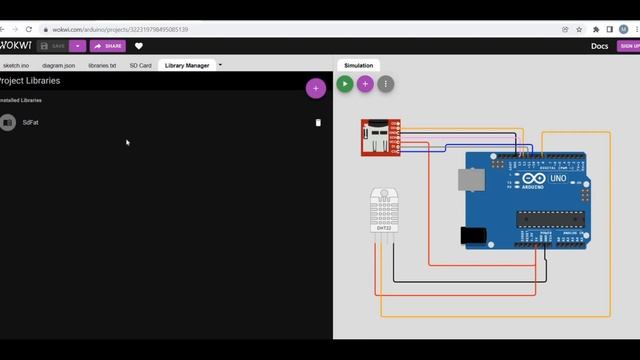Open the file tabs dropdown arrow
The height and width of the screenshot is (360, 640).
[220, 65]
